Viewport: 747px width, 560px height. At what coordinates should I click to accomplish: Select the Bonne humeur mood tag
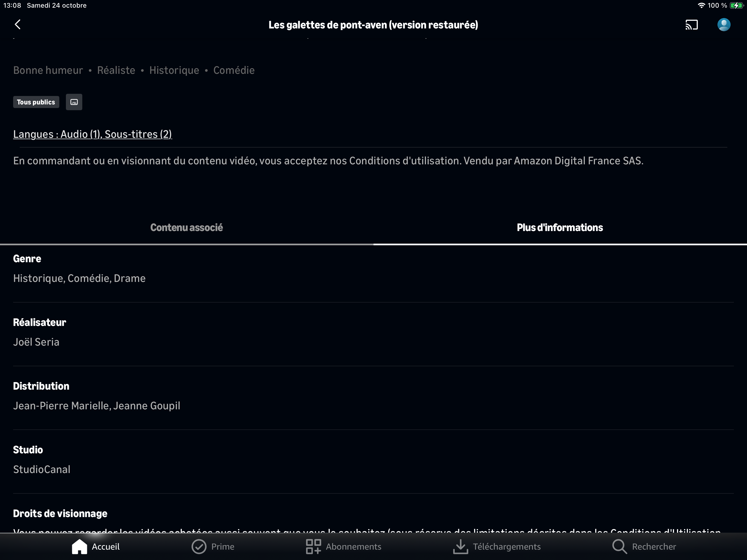[x=48, y=70]
